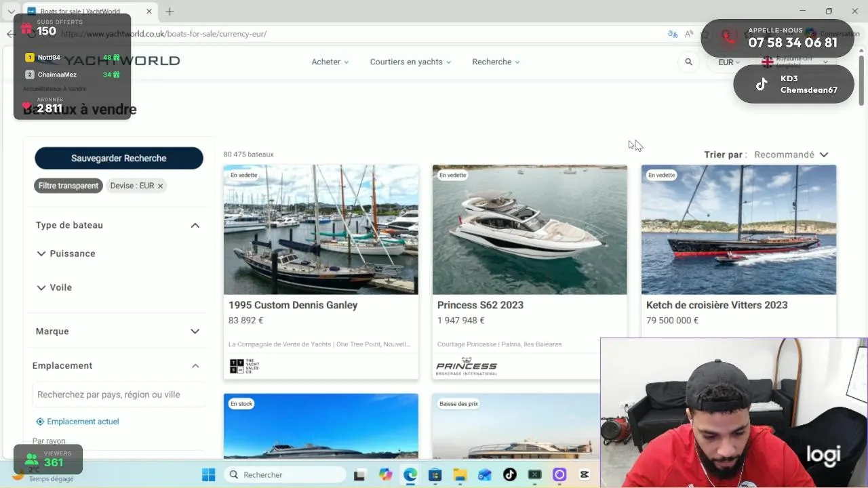
Task: Click the 80 475 bateaux results count
Action: 248,155
